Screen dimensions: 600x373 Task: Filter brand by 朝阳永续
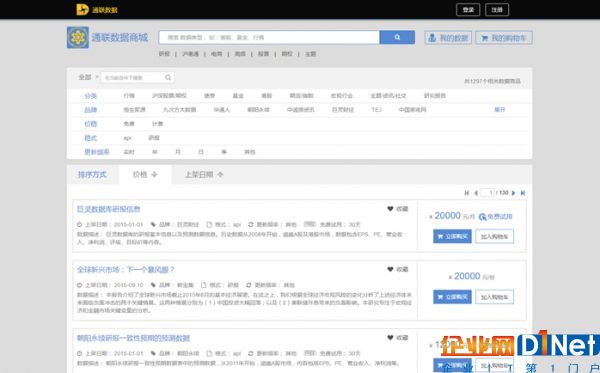tap(258, 110)
